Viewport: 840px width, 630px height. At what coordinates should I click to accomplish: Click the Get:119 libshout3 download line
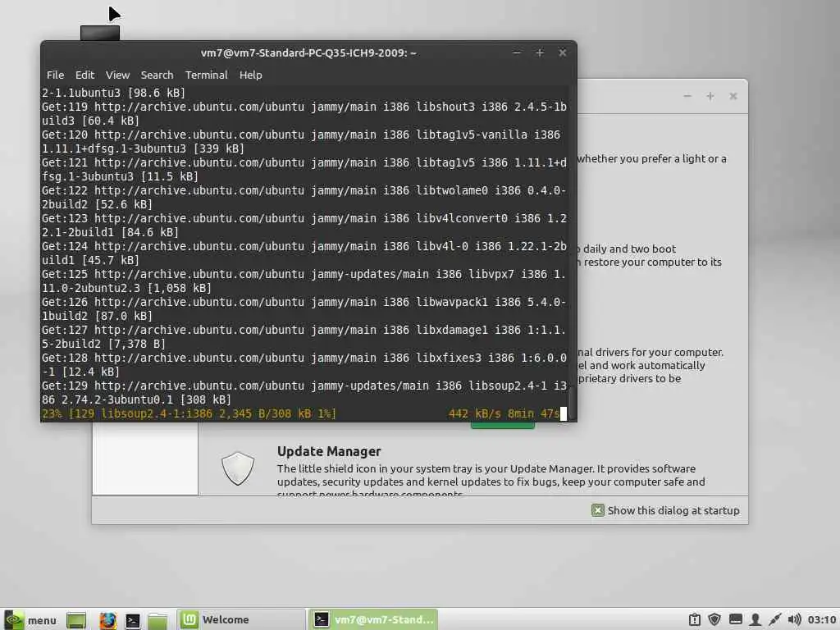tap(304, 113)
